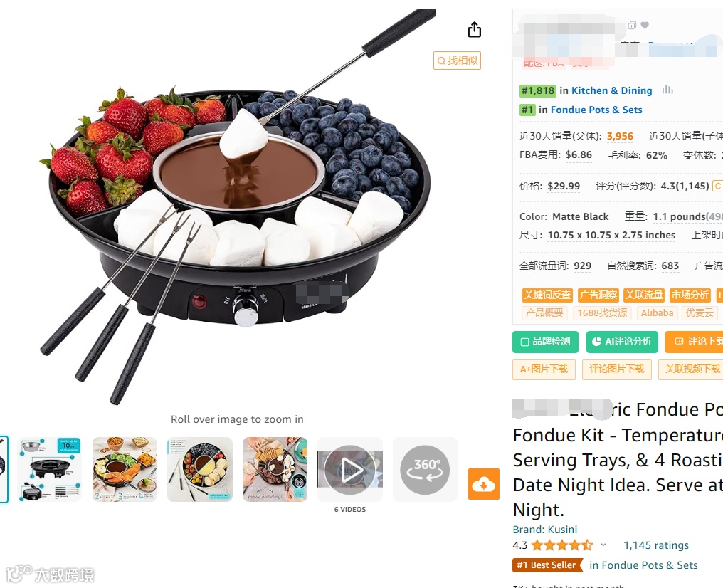
Task: Click the orange cloud download button
Action: pos(484,484)
